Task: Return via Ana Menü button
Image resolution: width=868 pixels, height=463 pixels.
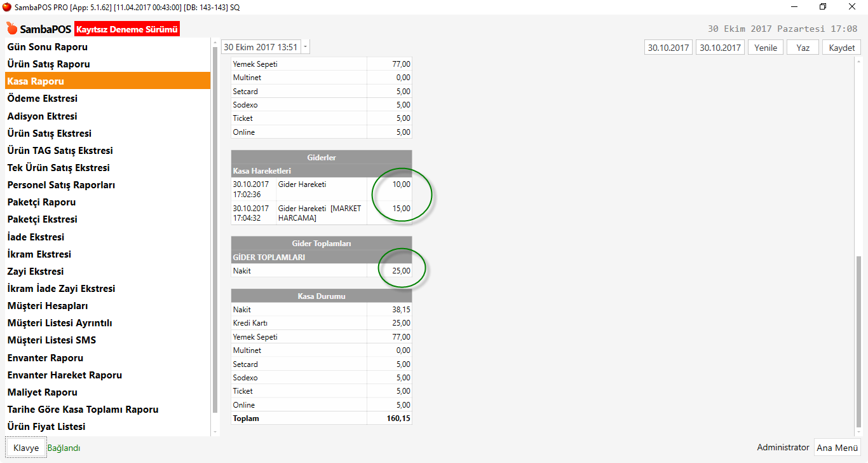Action: point(837,448)
